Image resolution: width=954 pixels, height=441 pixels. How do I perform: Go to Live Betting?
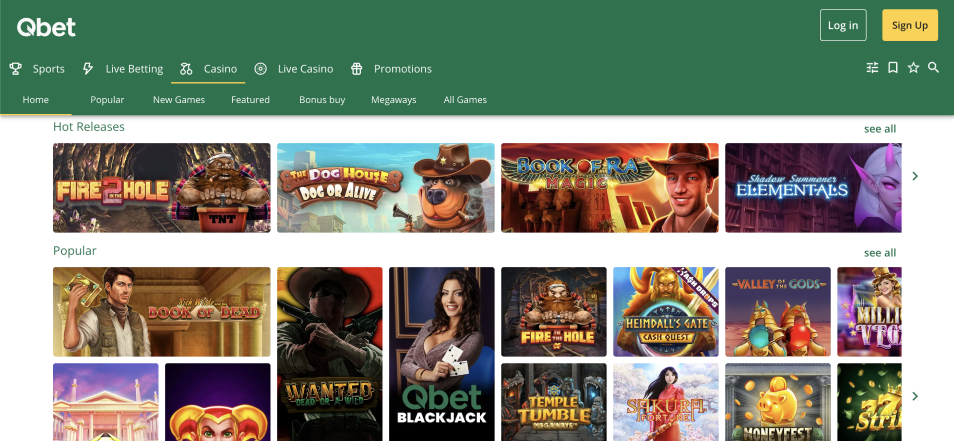[134, 69]
